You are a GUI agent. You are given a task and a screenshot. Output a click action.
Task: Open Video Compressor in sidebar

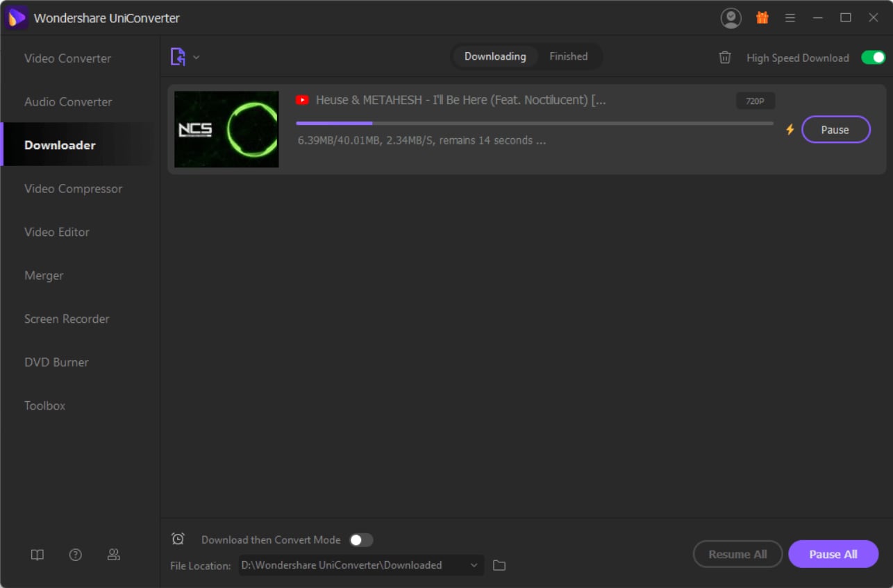(x=73, y=189)
